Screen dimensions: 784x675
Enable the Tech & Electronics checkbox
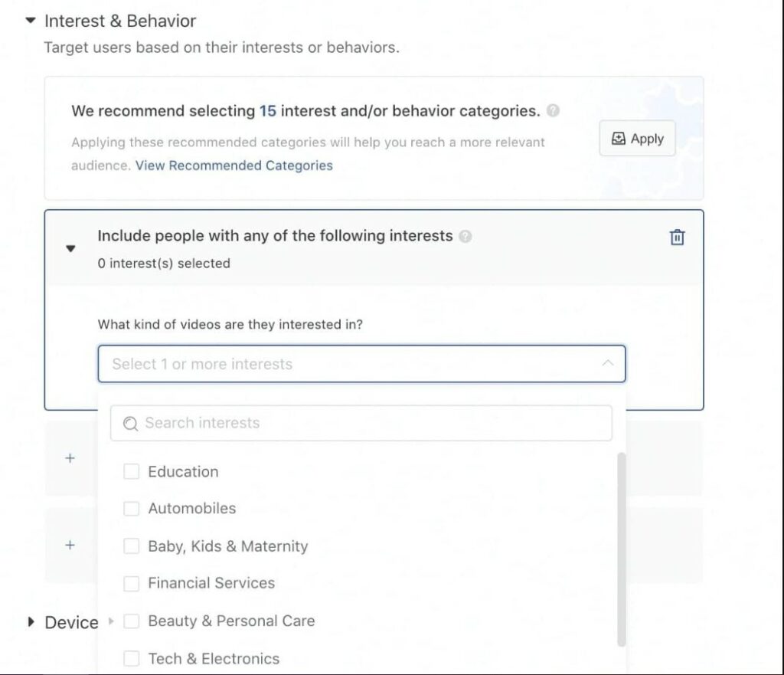pos(131,658)
